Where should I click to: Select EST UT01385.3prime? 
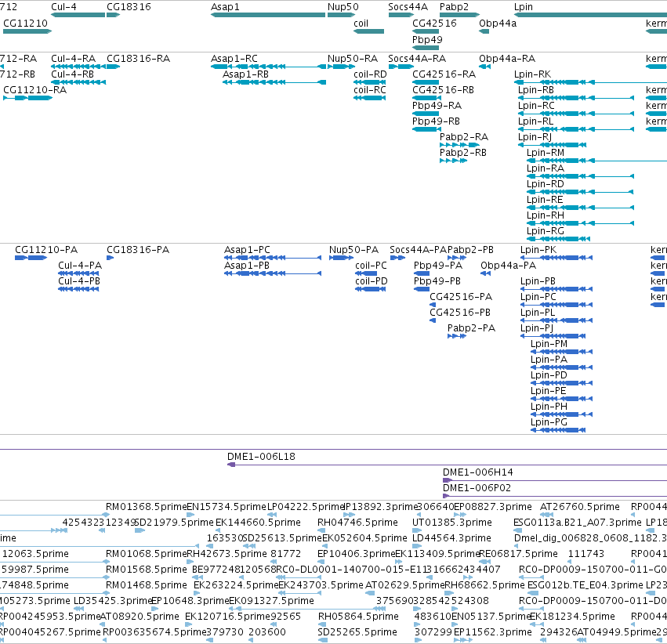point(452,522)
